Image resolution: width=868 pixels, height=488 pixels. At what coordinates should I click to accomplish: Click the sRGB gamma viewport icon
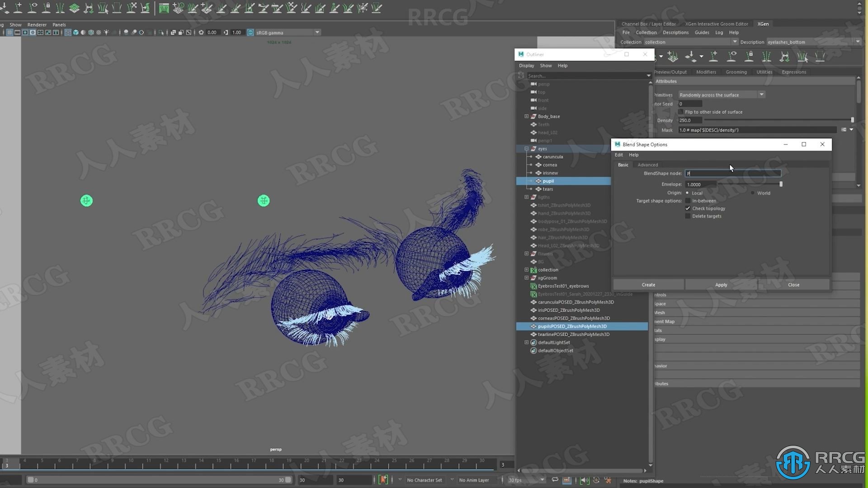(251, 32)
